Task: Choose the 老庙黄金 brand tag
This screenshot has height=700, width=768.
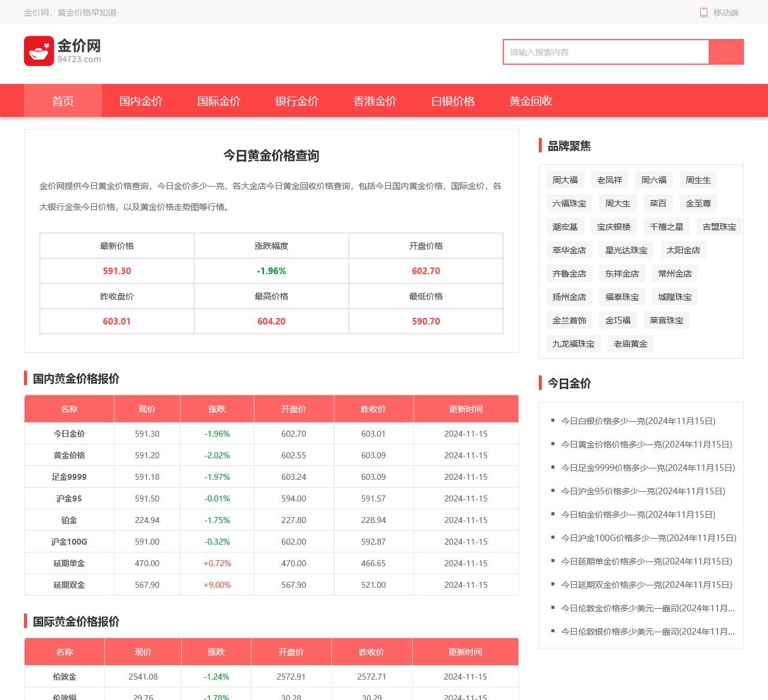Action: click(x=631, y=344)
